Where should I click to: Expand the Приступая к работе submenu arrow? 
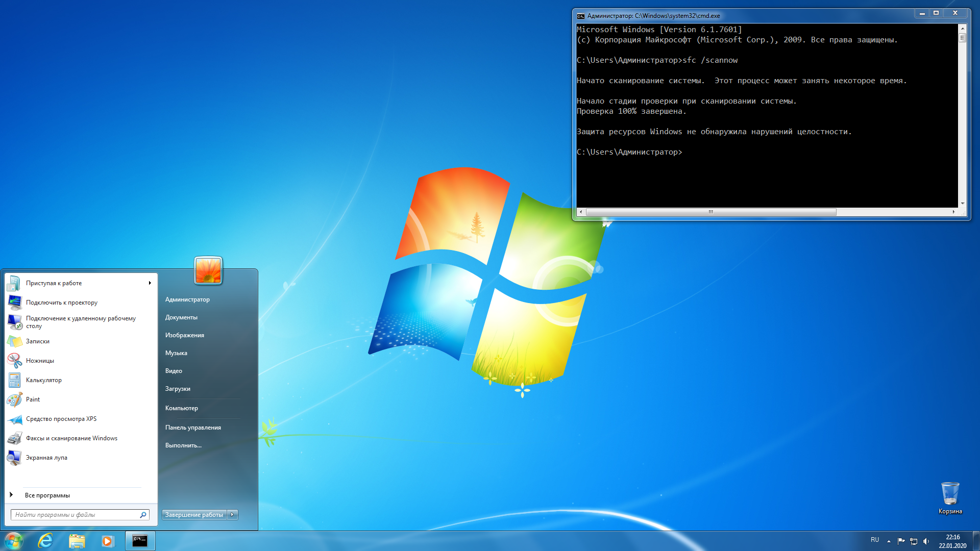[150, 283]
